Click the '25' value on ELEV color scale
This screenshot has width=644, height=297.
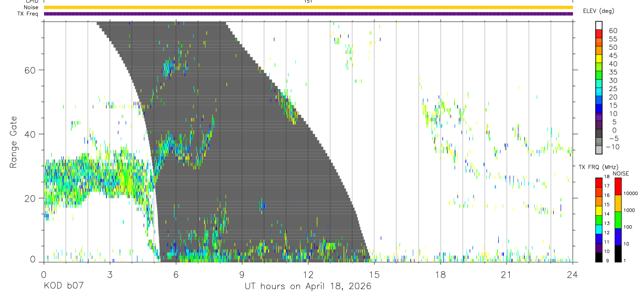(x=613, y=89)
